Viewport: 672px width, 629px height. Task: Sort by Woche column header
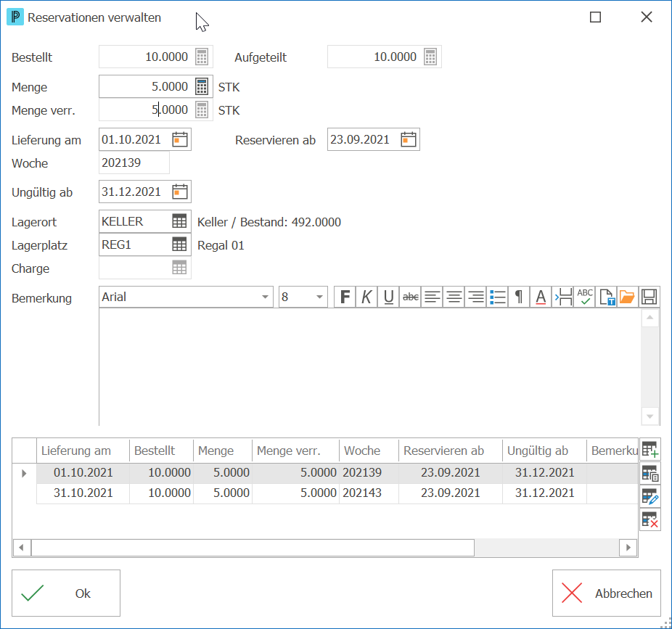(x=369, y=451)
